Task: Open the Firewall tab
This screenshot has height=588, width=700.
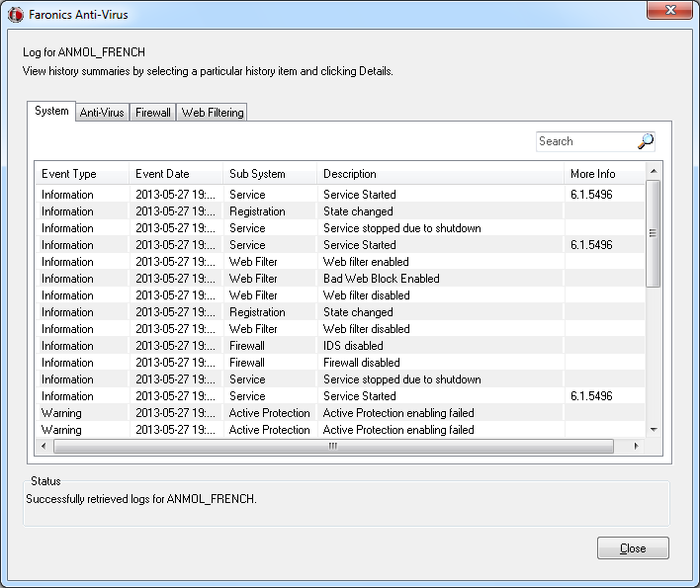Action: 152,113
